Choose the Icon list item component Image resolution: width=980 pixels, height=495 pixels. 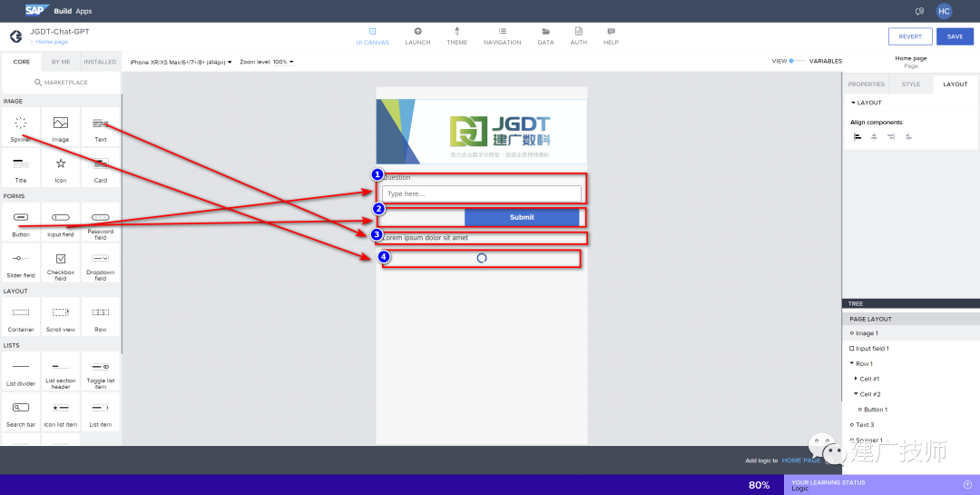coord(61,411)
